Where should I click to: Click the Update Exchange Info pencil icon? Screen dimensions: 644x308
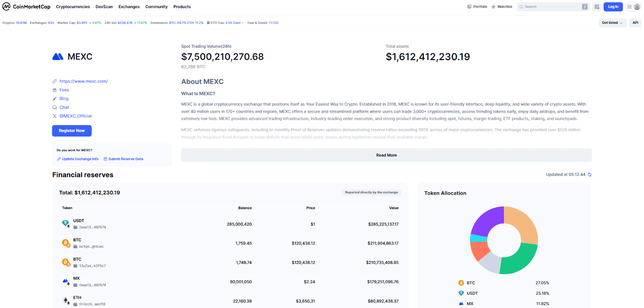59,159
